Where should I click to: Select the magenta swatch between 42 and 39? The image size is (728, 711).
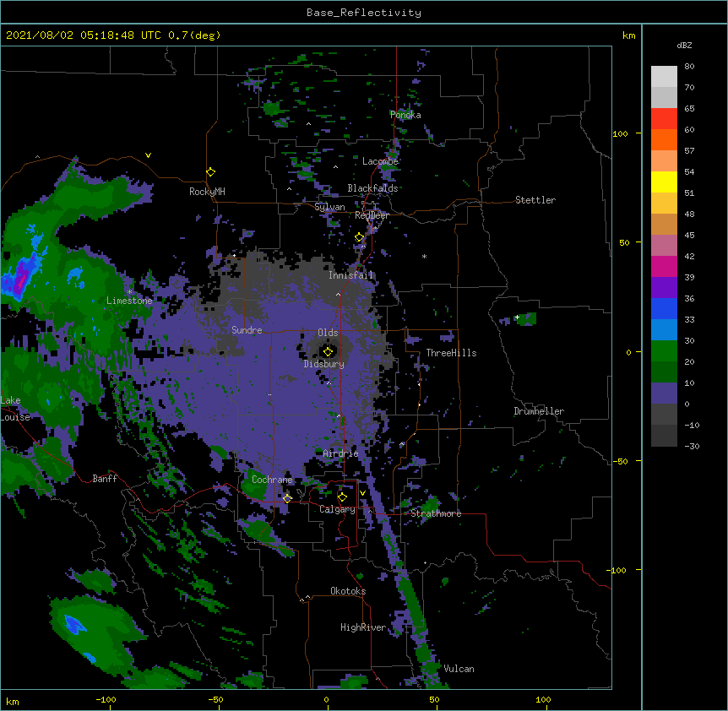[664, 266]
